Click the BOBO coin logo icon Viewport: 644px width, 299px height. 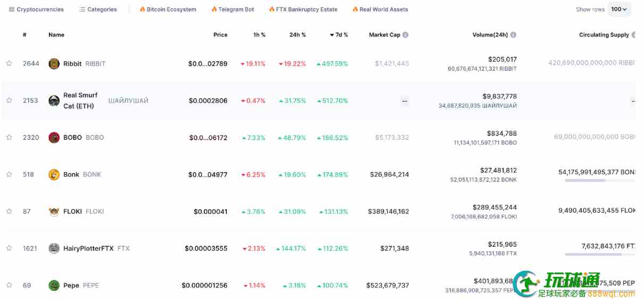[x=54, y=137]
